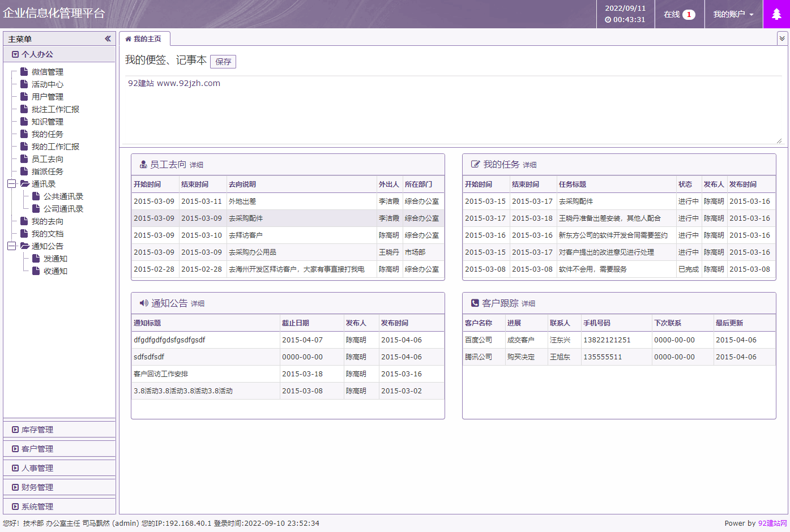Click the tree icon in the header
Viewport: 790px width, 532px height.
776,14
